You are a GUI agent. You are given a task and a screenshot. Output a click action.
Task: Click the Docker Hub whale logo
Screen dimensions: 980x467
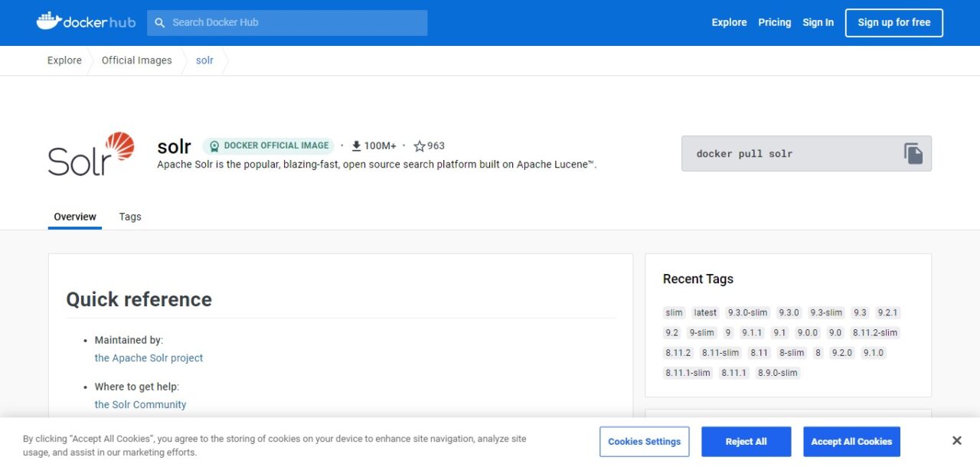click(x=86, y=22)
